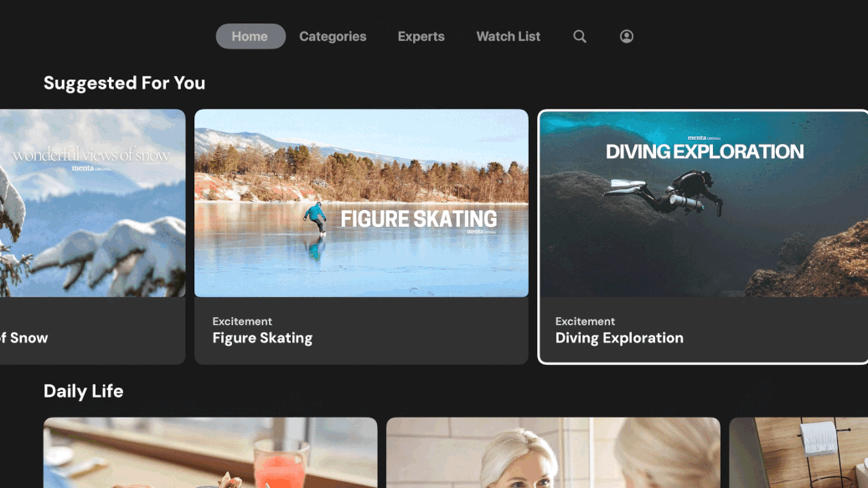Select the Home tab
Screen dimensions: 868x488
pos(250,37)
